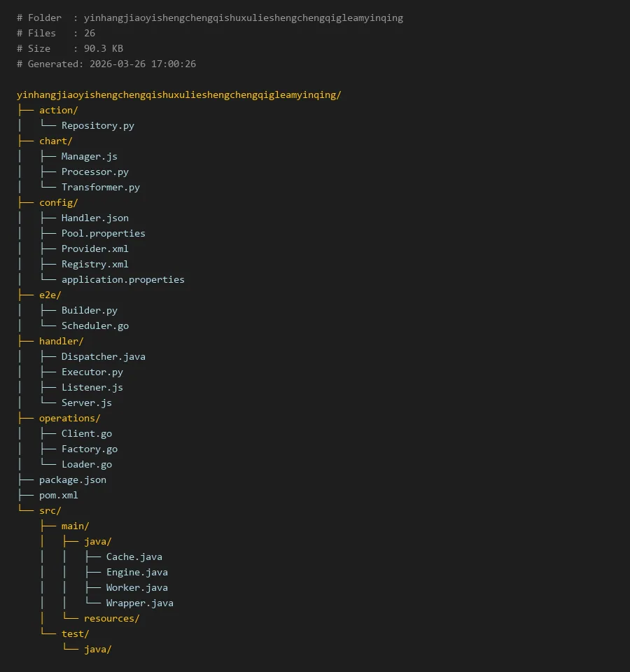Click the resources/ folder under main

point(111,618)
